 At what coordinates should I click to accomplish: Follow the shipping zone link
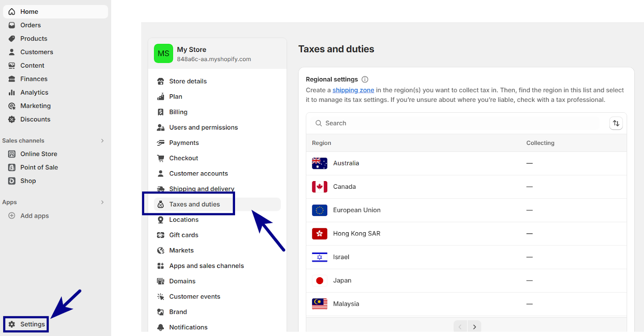click(x=353, y=90)
